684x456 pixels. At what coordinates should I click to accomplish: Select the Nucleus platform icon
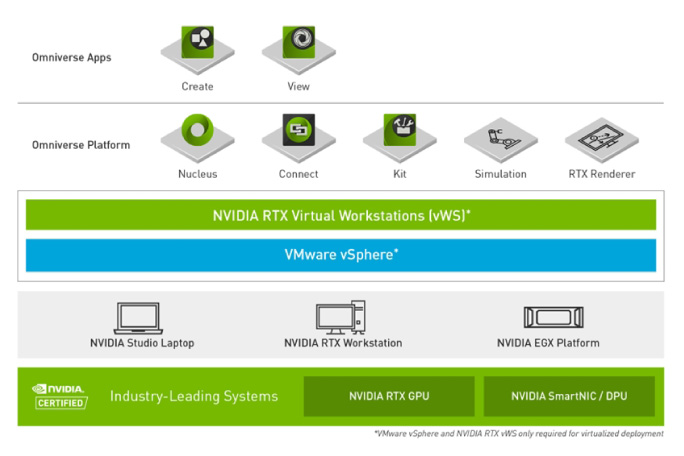point(198,136)
